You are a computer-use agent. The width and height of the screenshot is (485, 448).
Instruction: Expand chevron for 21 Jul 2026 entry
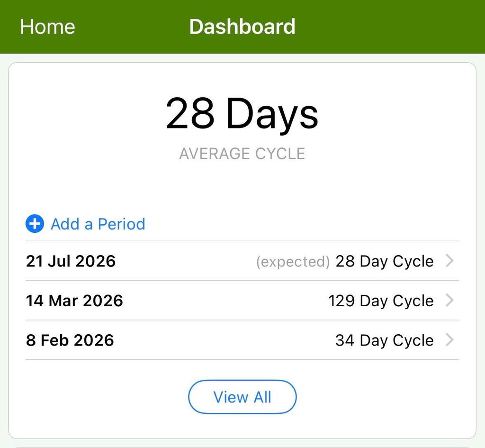[x=449, y=261]
